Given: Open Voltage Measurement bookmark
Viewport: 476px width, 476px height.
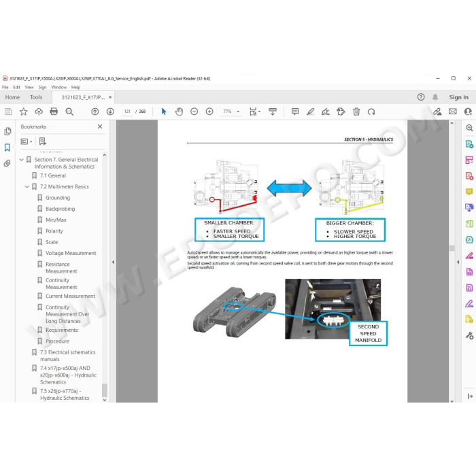Looking at the screenshot, I should [71, 253].
